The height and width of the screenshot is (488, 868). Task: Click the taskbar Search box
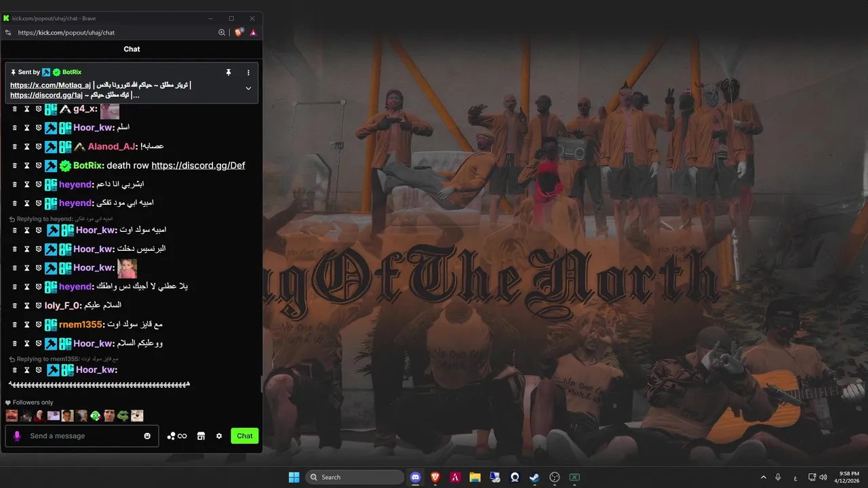click(355, 477)
